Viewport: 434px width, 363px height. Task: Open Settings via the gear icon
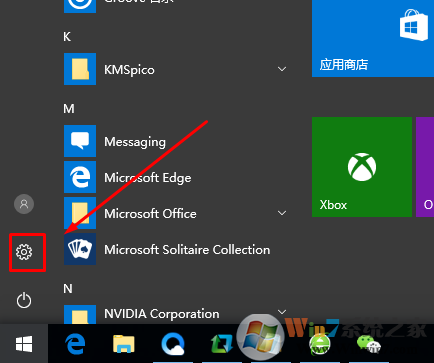click(x=24, y=252)
